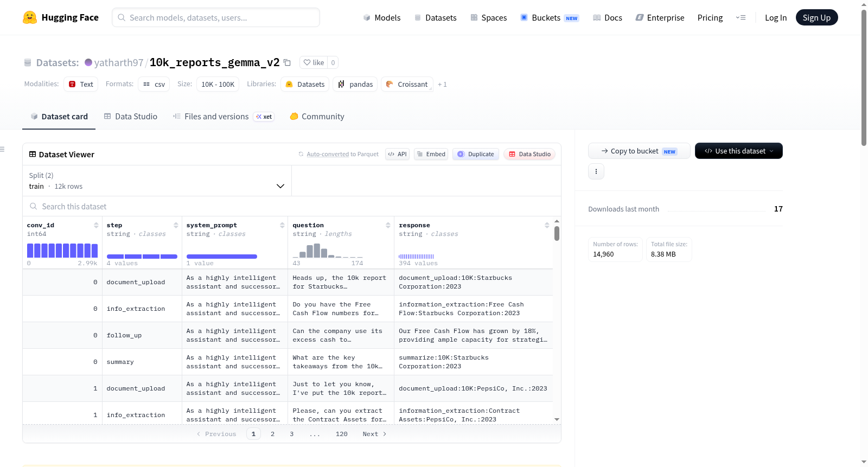Click the step classes distribution bar
Viewport: 868px width, 467px height.
pyautogui.click(x=142, y=257)
